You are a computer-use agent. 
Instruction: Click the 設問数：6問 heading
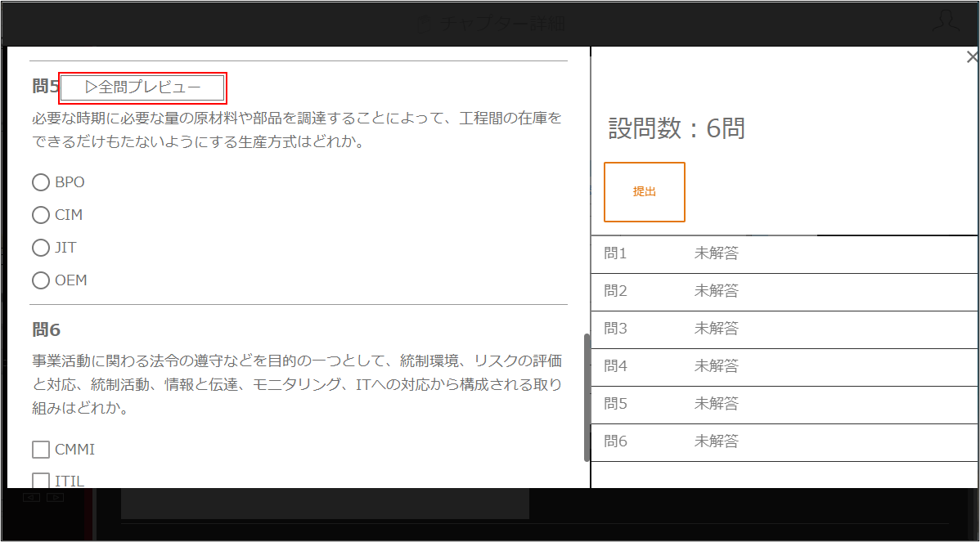(x=677, y=128)
